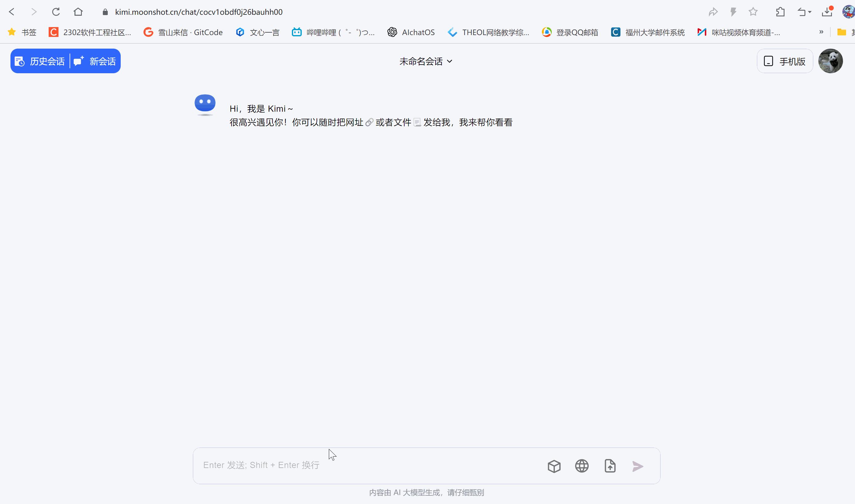Open 书签 bookmarks star entry
Image resolution: width=855 pixels, height=504 pixels.
click(22, 32)
